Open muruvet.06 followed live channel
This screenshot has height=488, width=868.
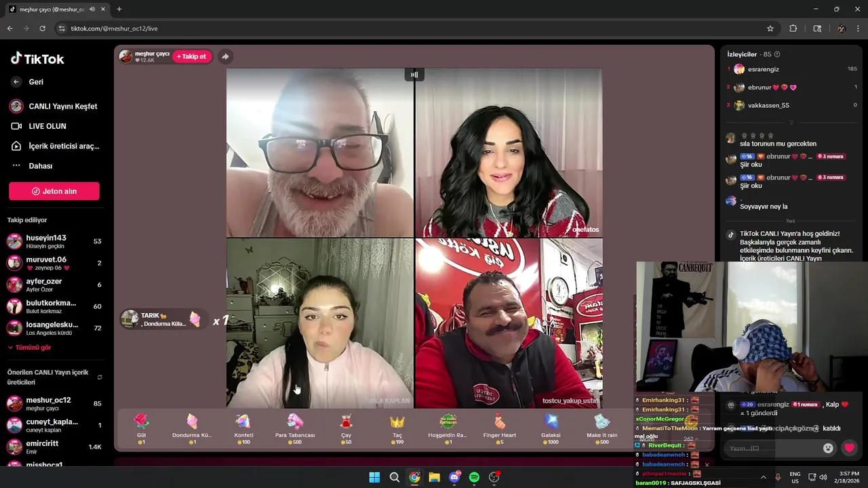tap(54, 263)
